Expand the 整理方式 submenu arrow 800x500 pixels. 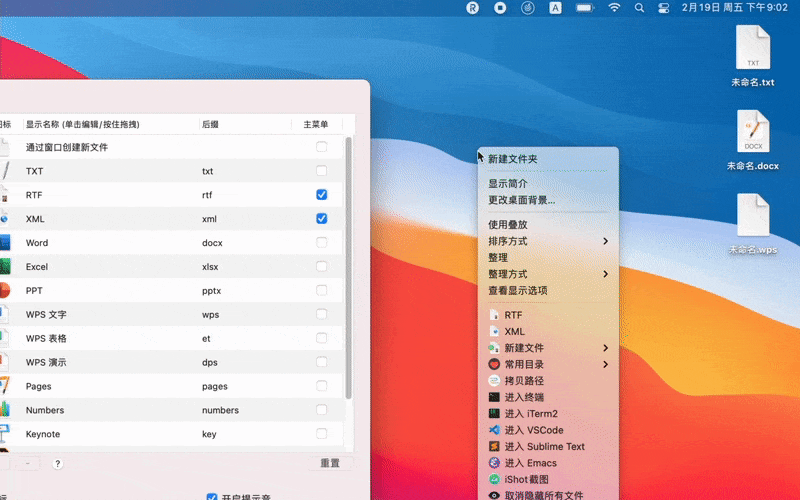(606, 274)
